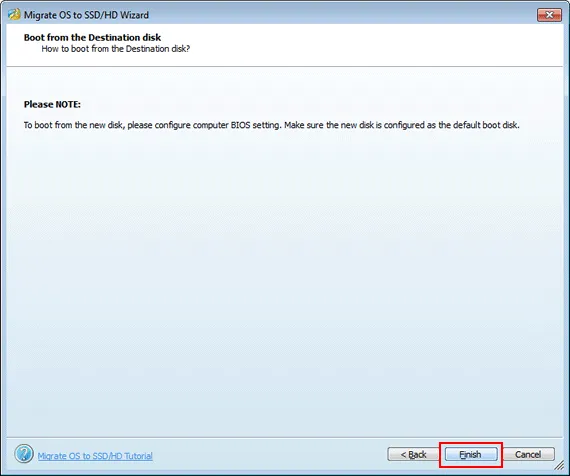Cancel the migration wizard
Viewport: 570px width, 476px height.
[x=528, y=455]
